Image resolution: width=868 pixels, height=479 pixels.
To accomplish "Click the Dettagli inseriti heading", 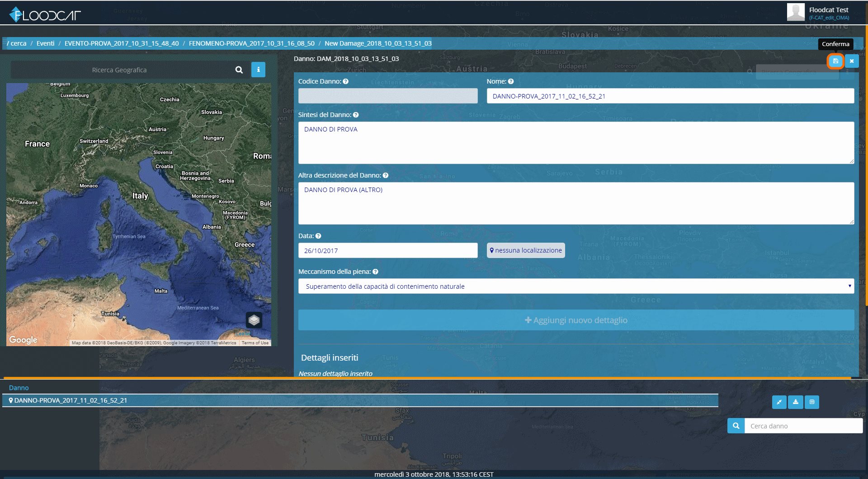I will coord(330,357).
